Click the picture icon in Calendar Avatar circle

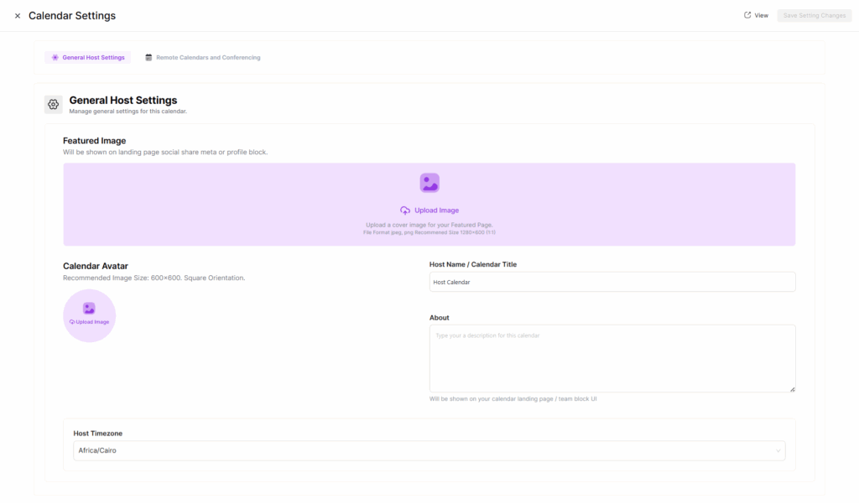pos(89,309)
